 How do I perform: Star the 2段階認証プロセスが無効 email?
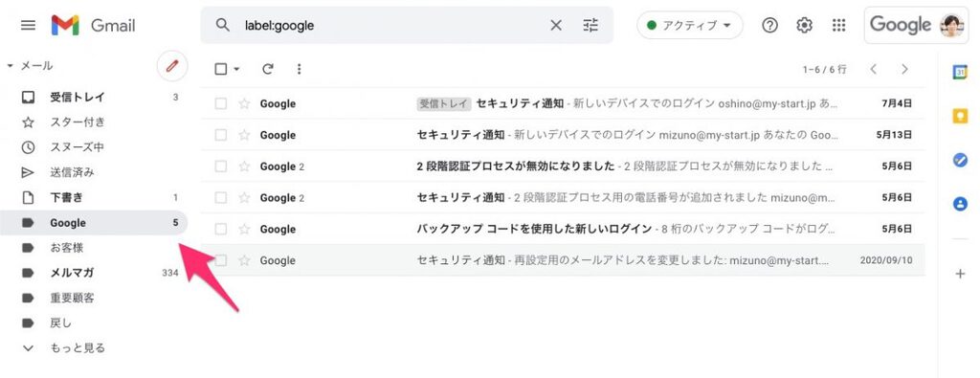pyautogui.click(x=244, y=167)
